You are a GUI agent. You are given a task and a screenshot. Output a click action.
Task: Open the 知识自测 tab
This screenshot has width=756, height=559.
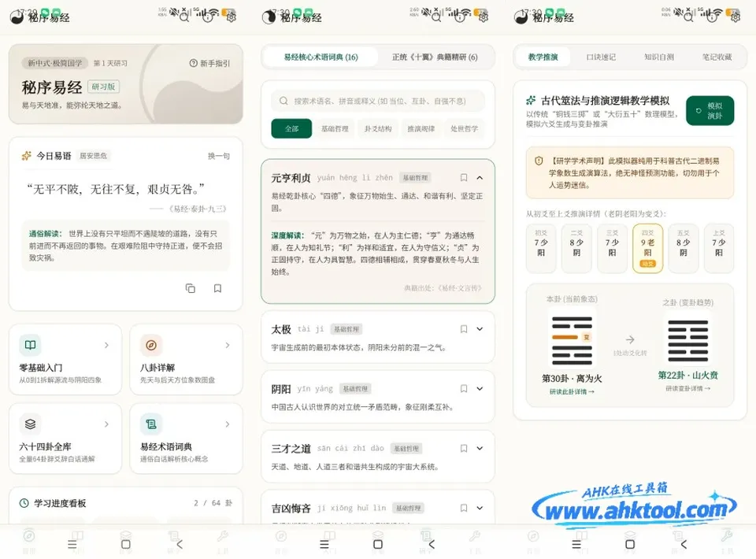tap(659, 57)
